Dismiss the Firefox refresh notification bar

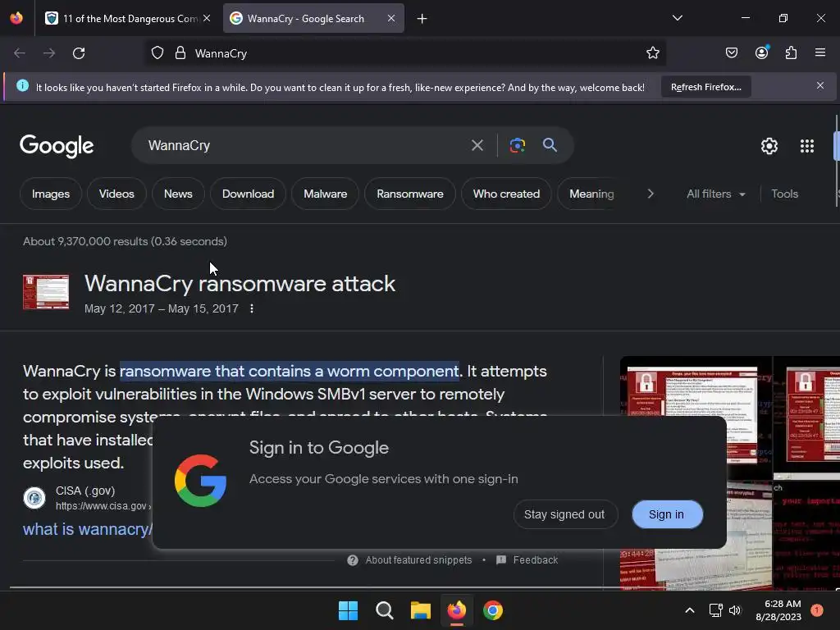click(x=820, y=85)
